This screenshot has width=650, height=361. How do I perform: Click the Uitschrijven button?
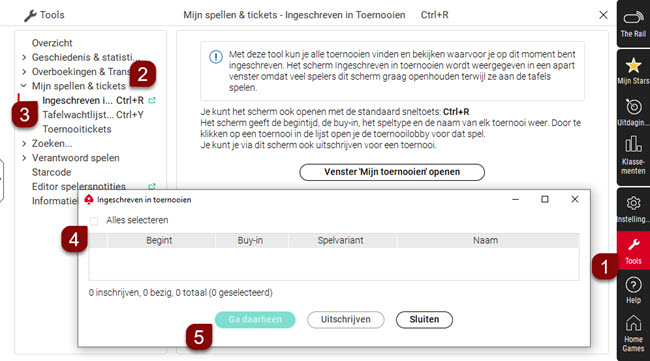point(345,320)
